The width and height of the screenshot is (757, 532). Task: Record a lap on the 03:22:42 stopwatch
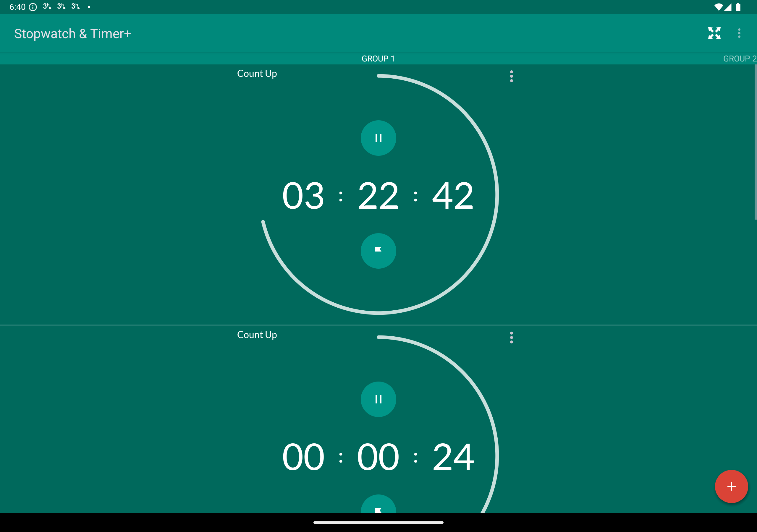(378, 251)
